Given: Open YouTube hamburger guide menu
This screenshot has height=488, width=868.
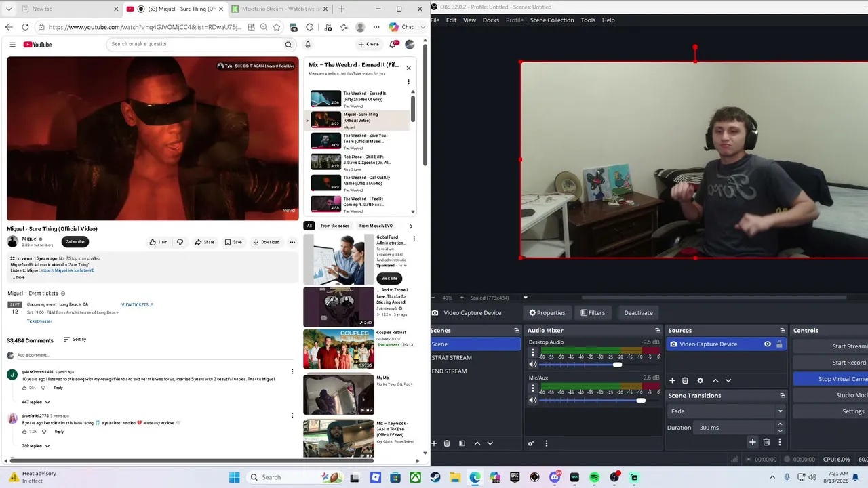Looking at the screenshot, I should click(12, 45).
